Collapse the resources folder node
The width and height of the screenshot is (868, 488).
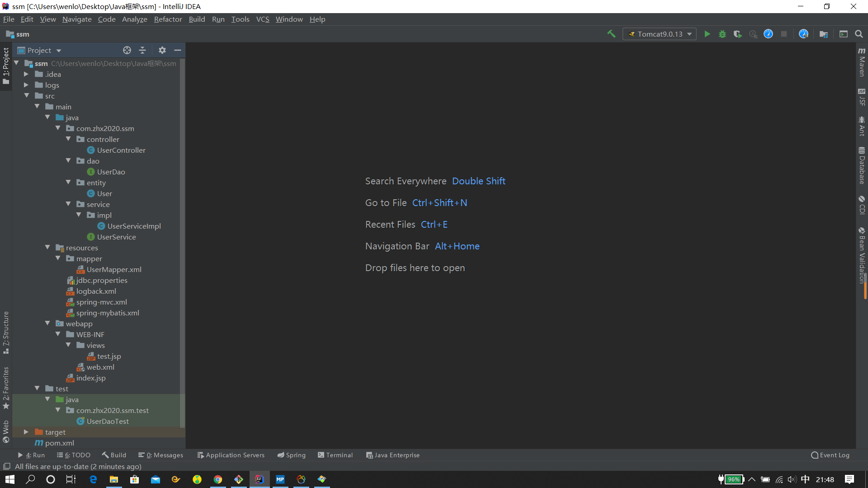(47, 248)
